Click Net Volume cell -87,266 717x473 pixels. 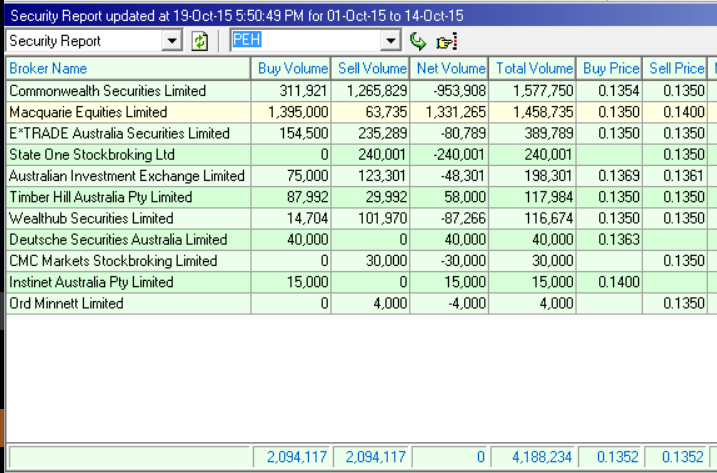[x=449, y=218]
